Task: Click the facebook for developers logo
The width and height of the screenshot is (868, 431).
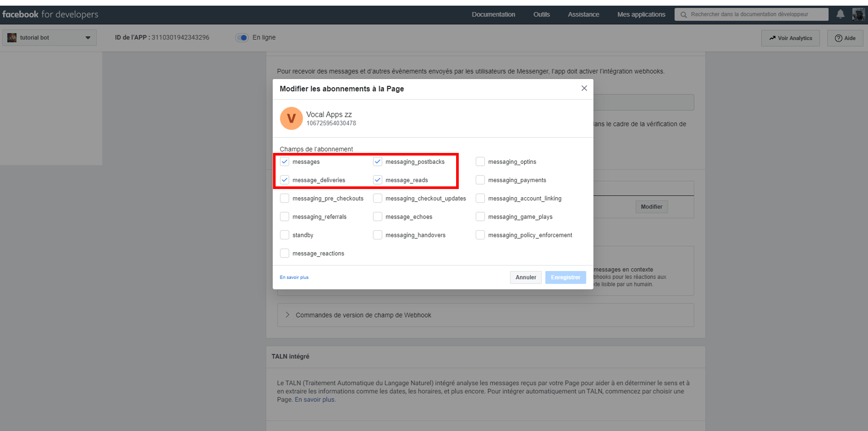Action: tap(50, 14)
